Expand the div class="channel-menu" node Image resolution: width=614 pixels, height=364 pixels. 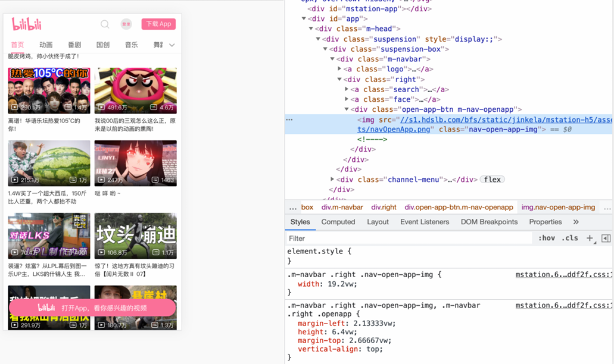pos(332,178)
